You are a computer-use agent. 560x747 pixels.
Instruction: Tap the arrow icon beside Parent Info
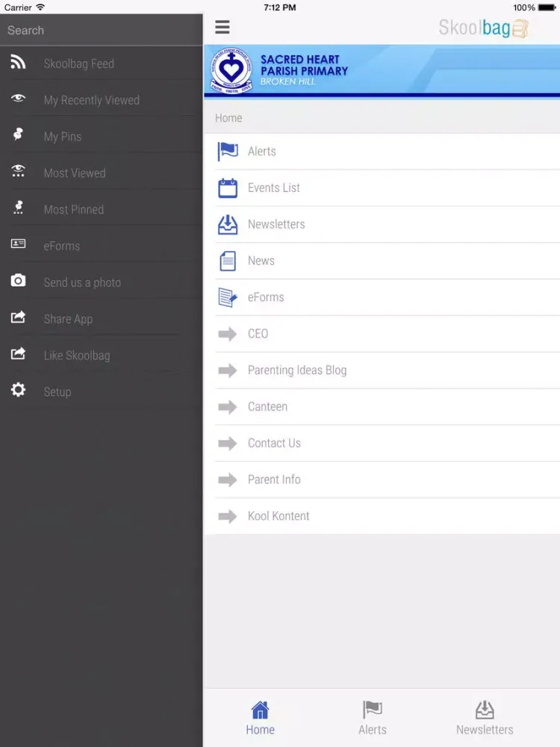(x=228, y=480)
